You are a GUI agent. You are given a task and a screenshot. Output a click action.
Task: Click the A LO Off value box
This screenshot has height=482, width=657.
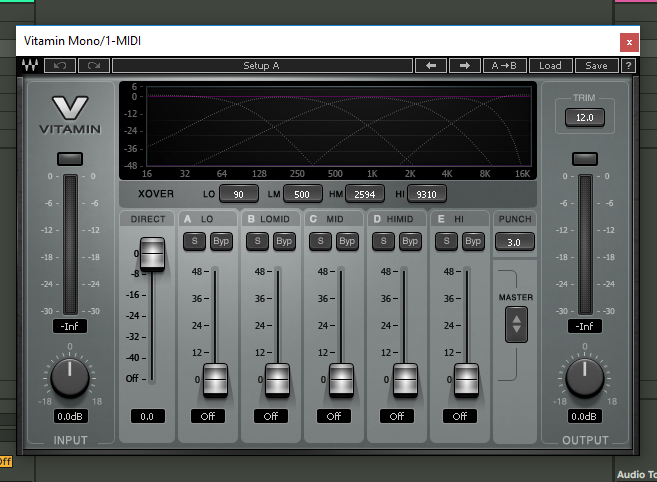[x=208, y=416]
